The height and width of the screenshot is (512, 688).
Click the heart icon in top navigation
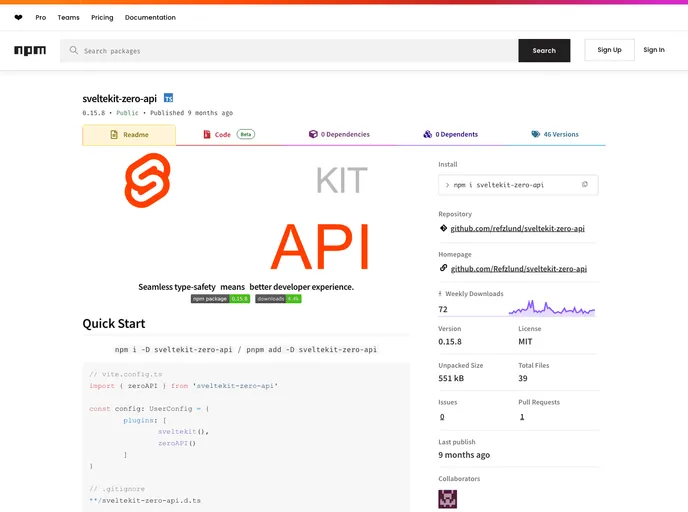pyautogui.click(x=18, y=18)
